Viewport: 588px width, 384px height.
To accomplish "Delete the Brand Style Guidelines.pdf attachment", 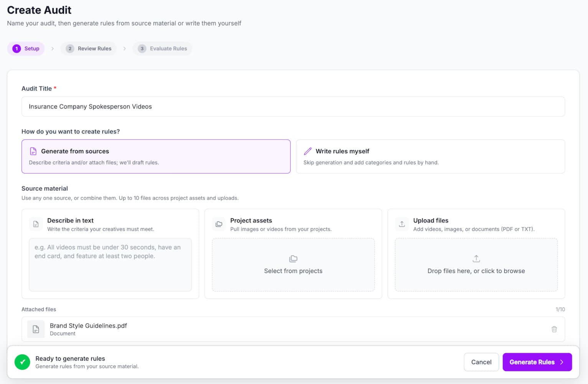I will click(554, 329).
